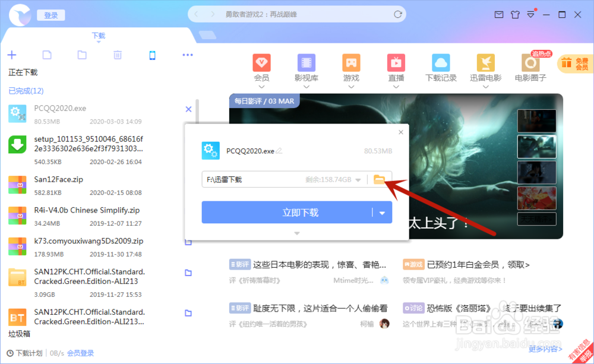
Task: Expand chevron under 直播
Action: point(396,87)
